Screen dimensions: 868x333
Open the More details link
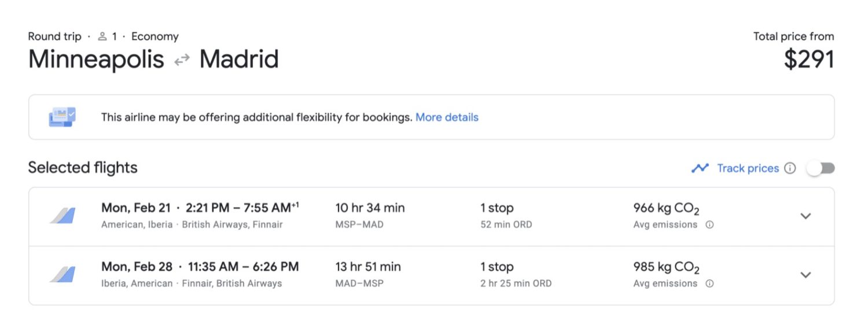447,117
